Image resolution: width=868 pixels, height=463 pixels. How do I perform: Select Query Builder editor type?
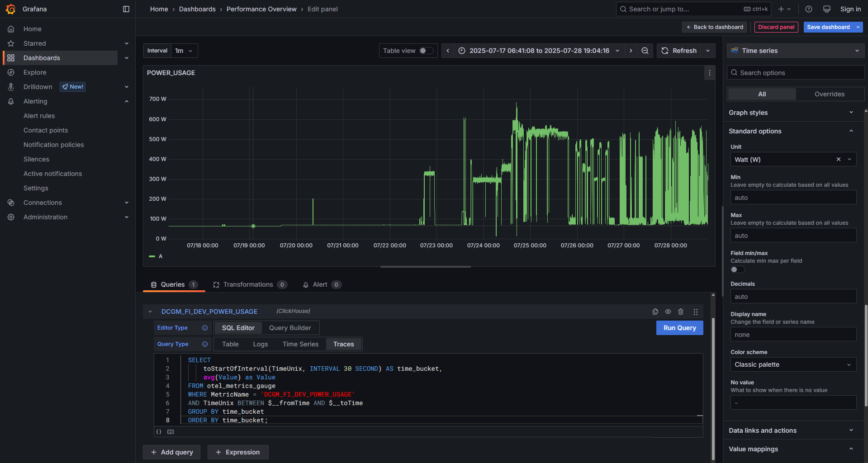290,328
